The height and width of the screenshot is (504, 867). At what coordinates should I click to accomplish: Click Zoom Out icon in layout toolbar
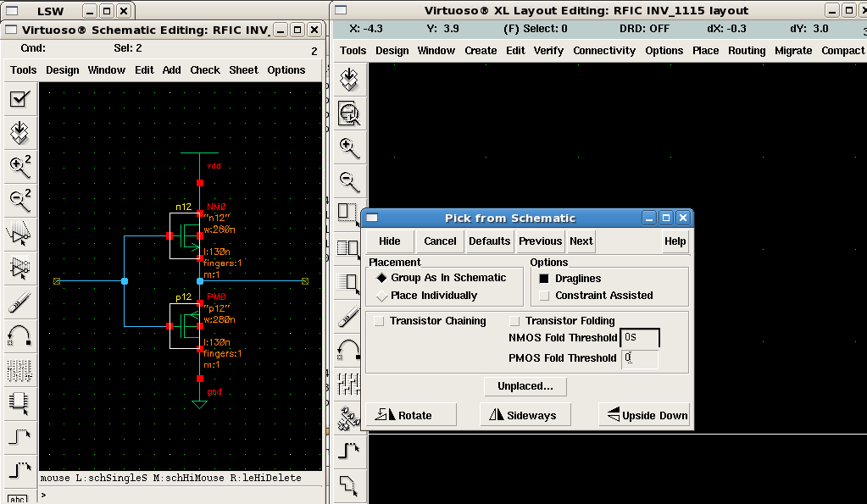(349, 182)
